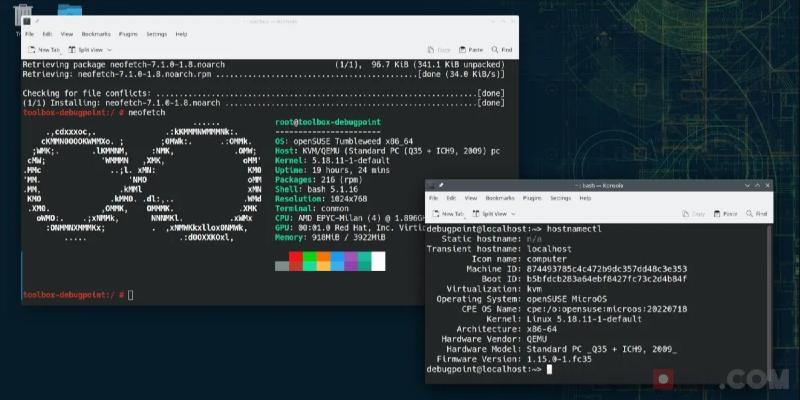The image size is (800, 400).
Task: Click the 'Uptime: 19 hours, 24 mins' line
Action: (332, 170)
